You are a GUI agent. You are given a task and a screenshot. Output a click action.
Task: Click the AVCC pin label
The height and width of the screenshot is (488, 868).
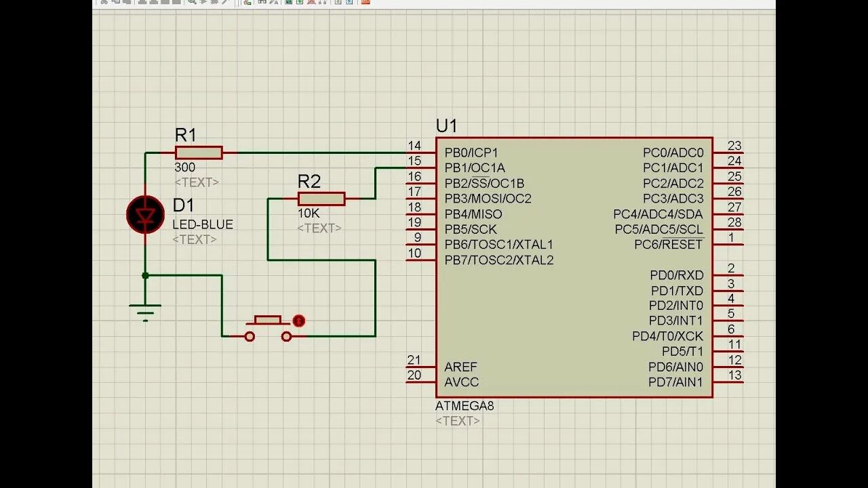click(462, 382)
